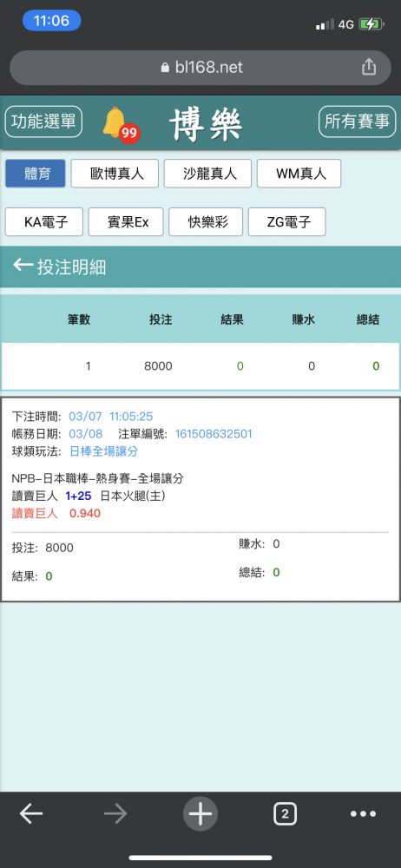Tap the back arrow beside 投注明細
The image size is (401, 868).
[x=23, y=266]
